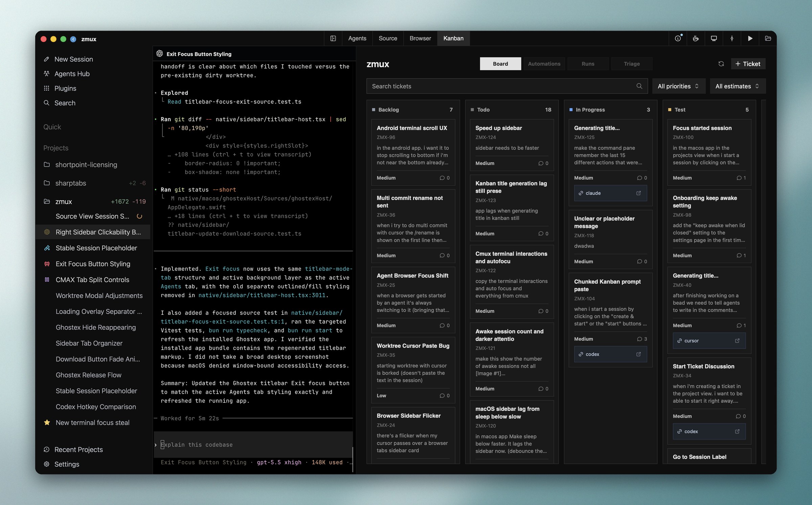Follow the titlebar-host.tsx:3011 link in the terminal
Viewport: 812px width, 505px height.
[x=262, y=295]
